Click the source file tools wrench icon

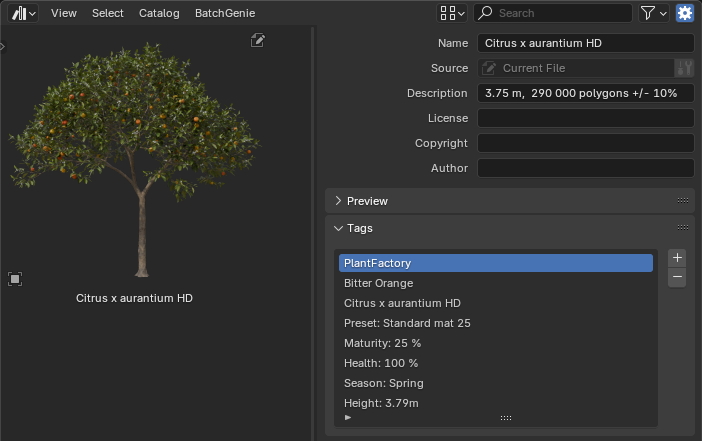point(684,68)
